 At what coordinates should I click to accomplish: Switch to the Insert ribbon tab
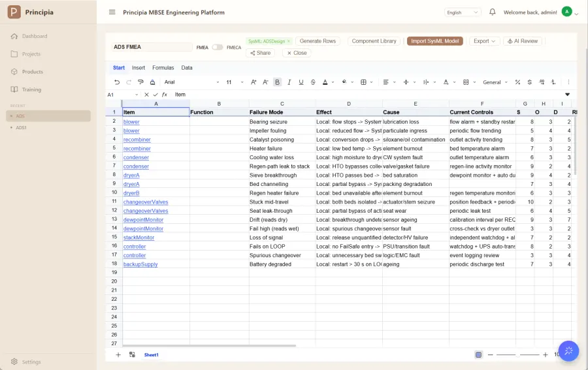coord(139,68)
